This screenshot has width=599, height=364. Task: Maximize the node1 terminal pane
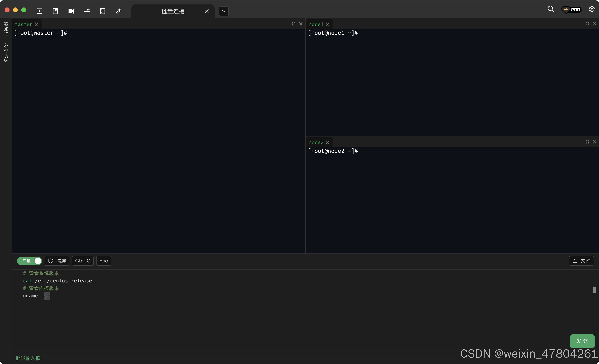click(x=587, y=24)
